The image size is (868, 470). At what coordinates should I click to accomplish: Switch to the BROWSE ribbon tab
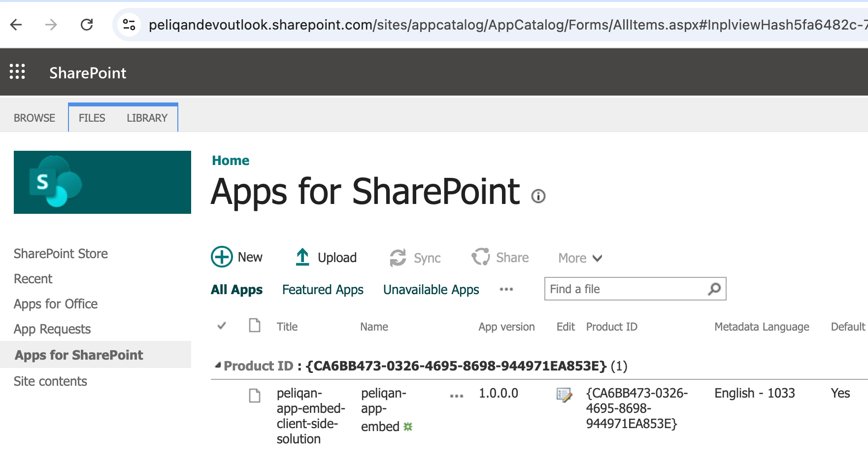click(34, 118)
